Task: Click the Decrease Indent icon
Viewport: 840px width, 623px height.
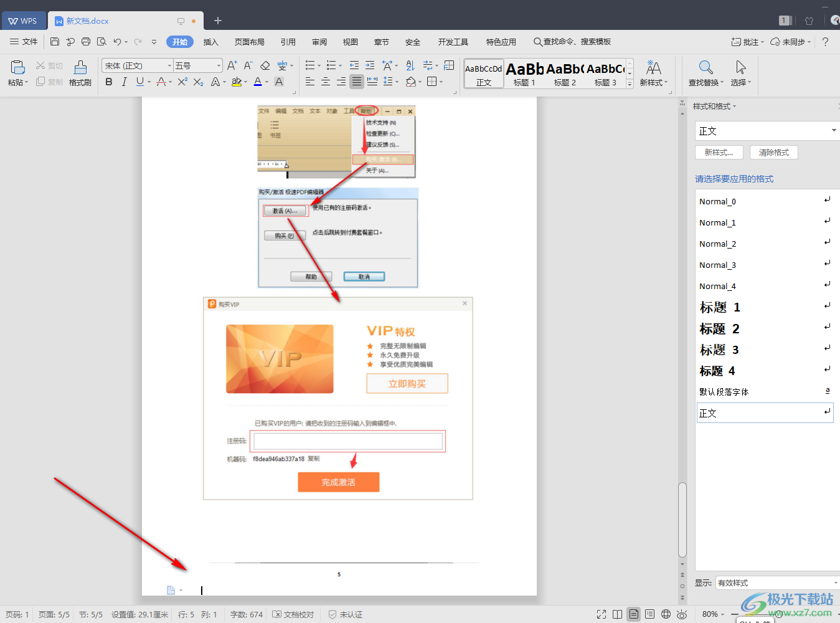Action: [x=354, y=65]
